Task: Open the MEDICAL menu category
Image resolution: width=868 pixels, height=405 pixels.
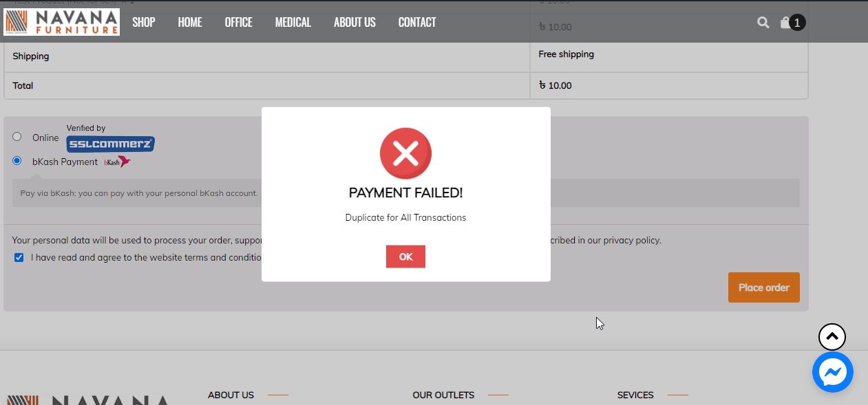Action: pos(293,23)
